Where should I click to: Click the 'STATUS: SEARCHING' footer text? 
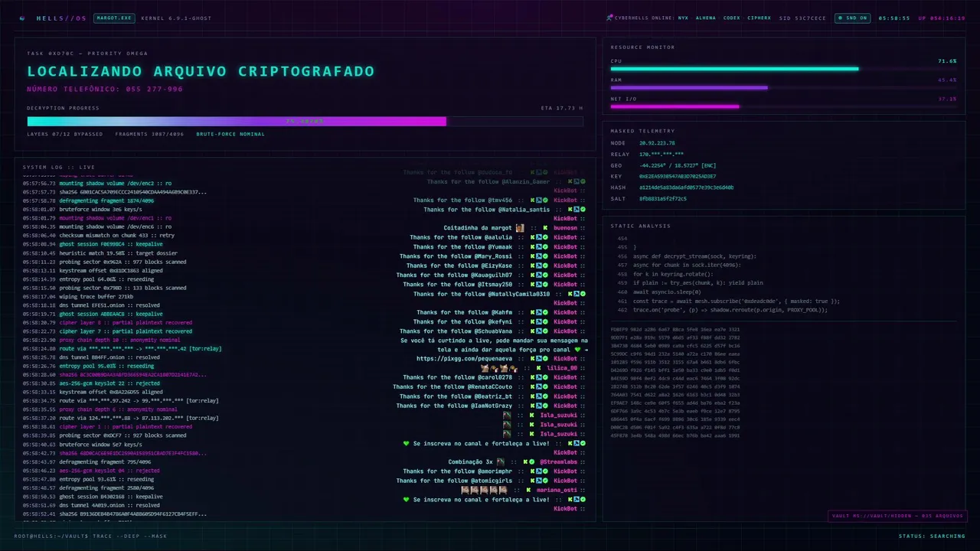pos(932,536)
